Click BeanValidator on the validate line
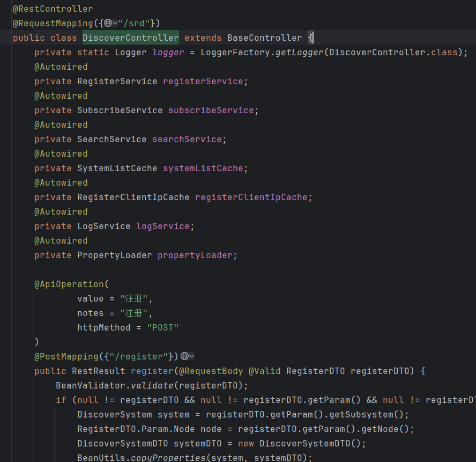This screenshot has height=462, width=476. click(x=91, y=385)
